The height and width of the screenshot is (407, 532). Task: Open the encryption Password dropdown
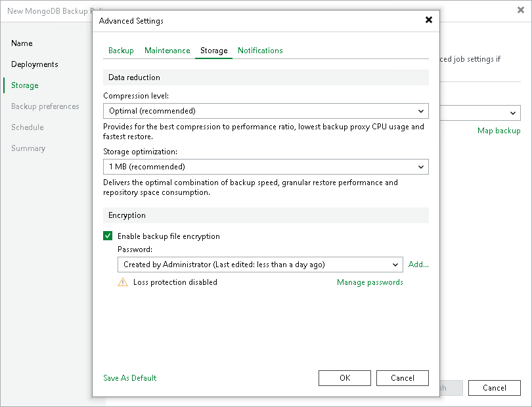260,265
